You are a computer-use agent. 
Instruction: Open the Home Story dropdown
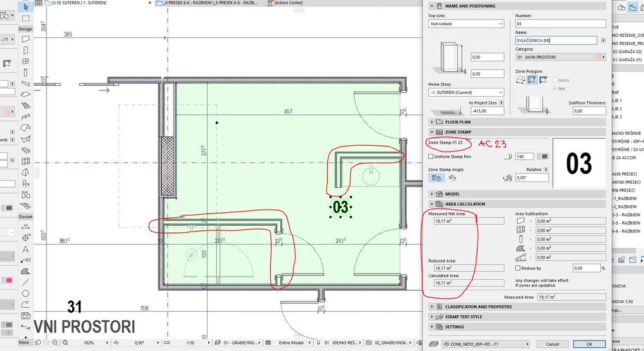(466, 92)
